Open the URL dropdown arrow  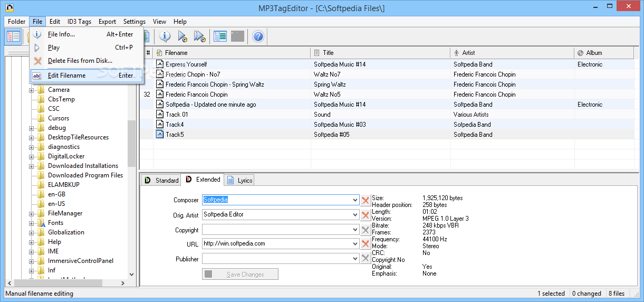355,244
